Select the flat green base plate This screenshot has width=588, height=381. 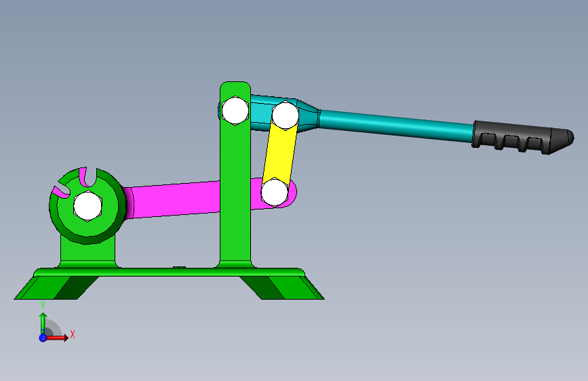(169, 273)
